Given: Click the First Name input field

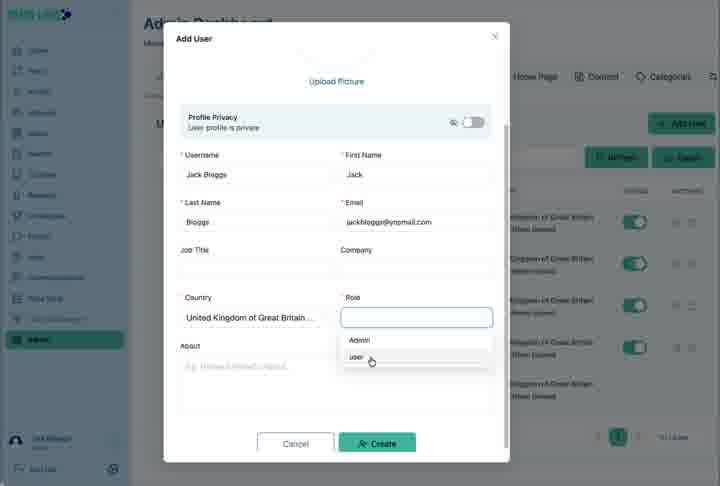Looking at the screenshot, I should click(416, 175).
